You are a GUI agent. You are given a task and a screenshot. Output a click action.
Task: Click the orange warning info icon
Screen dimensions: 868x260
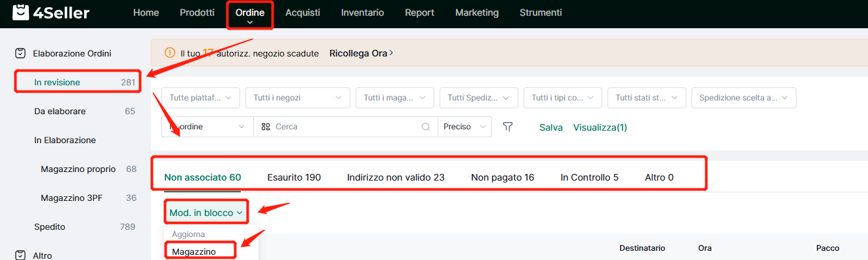point(170,53)
